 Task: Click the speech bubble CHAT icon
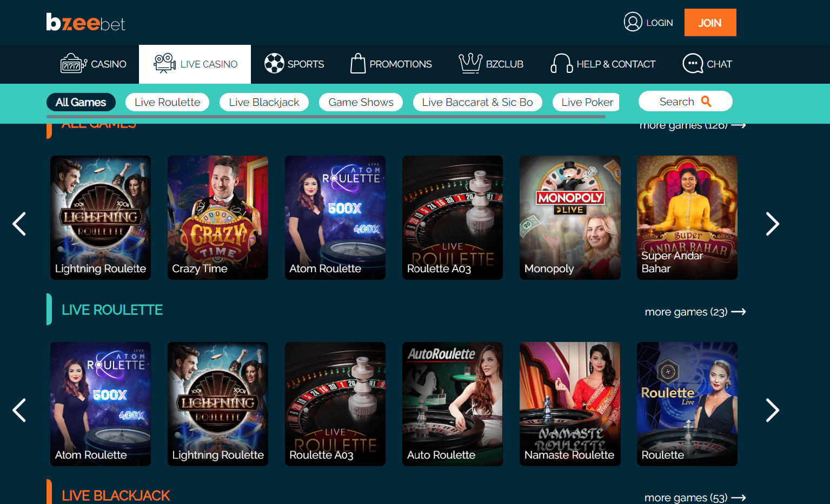(x=693, y=64)
